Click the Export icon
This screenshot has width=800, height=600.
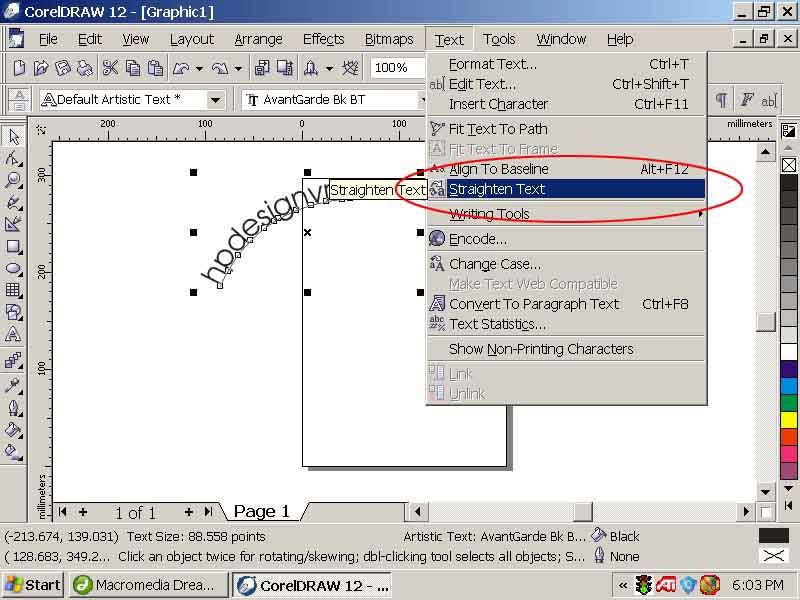click(285, 68)
